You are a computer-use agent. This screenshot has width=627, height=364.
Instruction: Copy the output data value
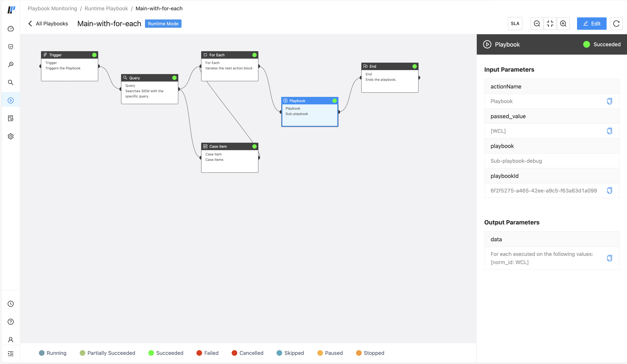tap(609, 258)
